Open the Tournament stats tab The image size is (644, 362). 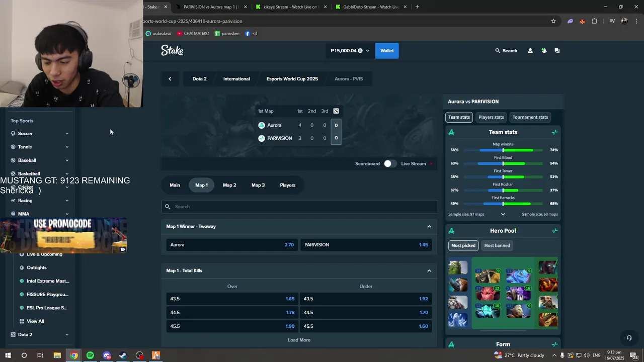click(x=530, y=117)
